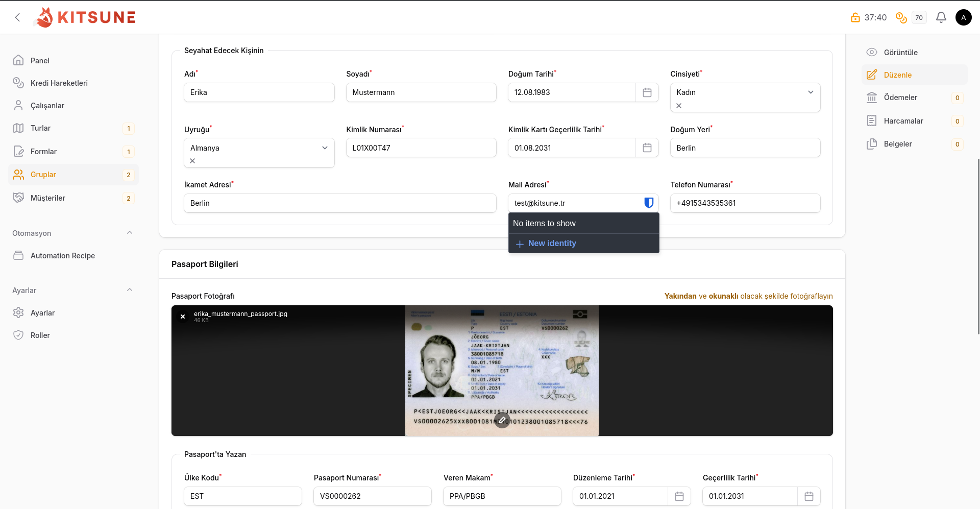The image size is (980, 509).
Task: Focus the Kimlik Kartı Geçerlilik Tarihi field
Action: click(572, 148)
